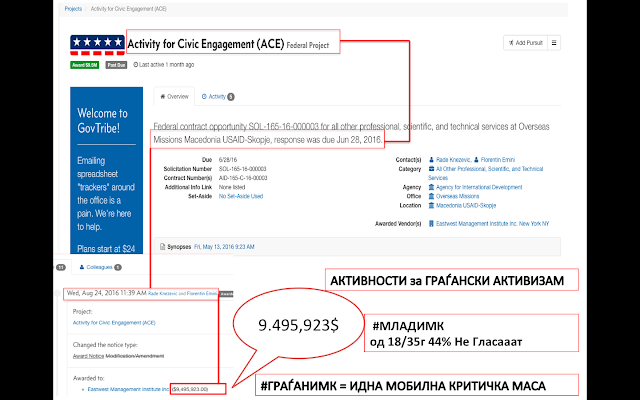Open contact Florentin Emini in Contact(s) row
This screenshot has height=400, width=640.
tap(498, 160)
